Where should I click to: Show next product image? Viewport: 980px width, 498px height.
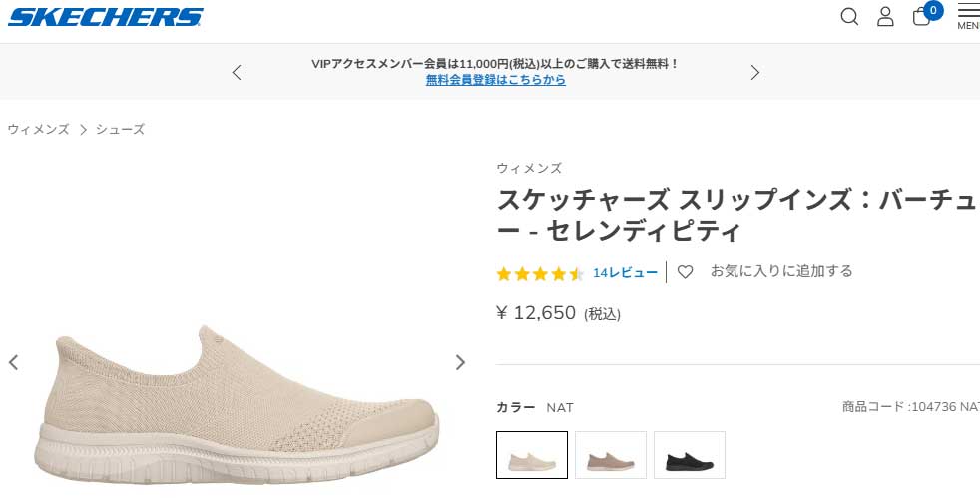(460, 362)
